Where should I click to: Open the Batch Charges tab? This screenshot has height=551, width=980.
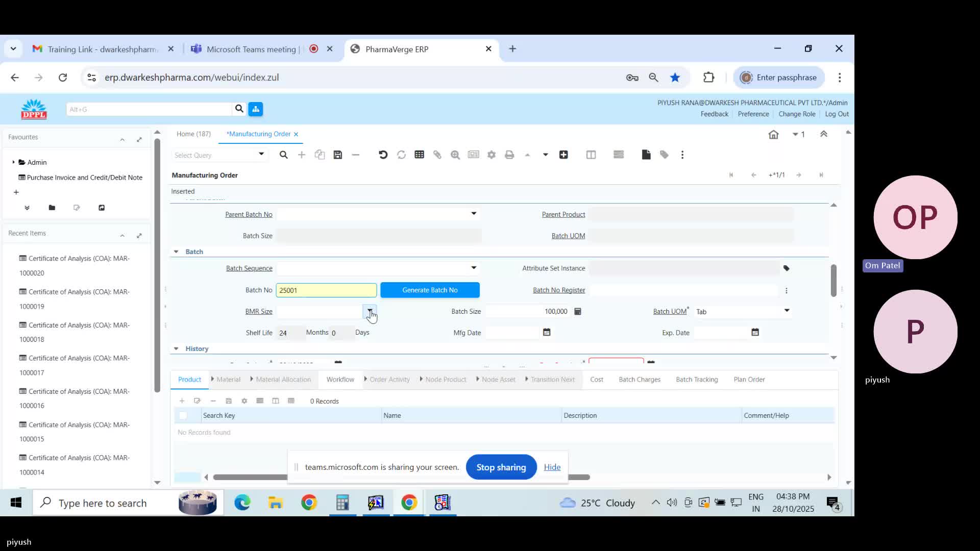coord(640,379)
